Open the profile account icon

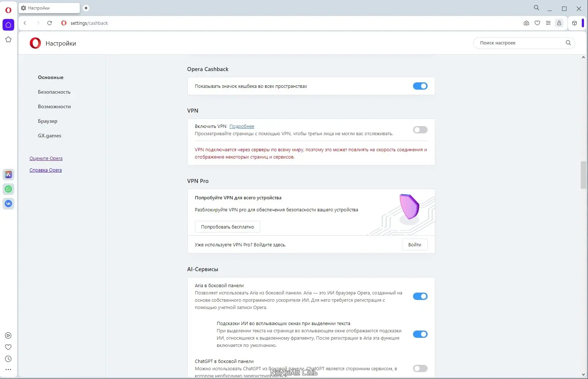(559, 23)
